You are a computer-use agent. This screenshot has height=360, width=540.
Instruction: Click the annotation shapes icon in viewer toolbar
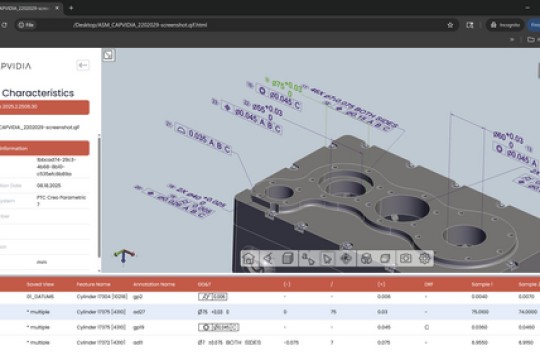(x=308, y=258)
